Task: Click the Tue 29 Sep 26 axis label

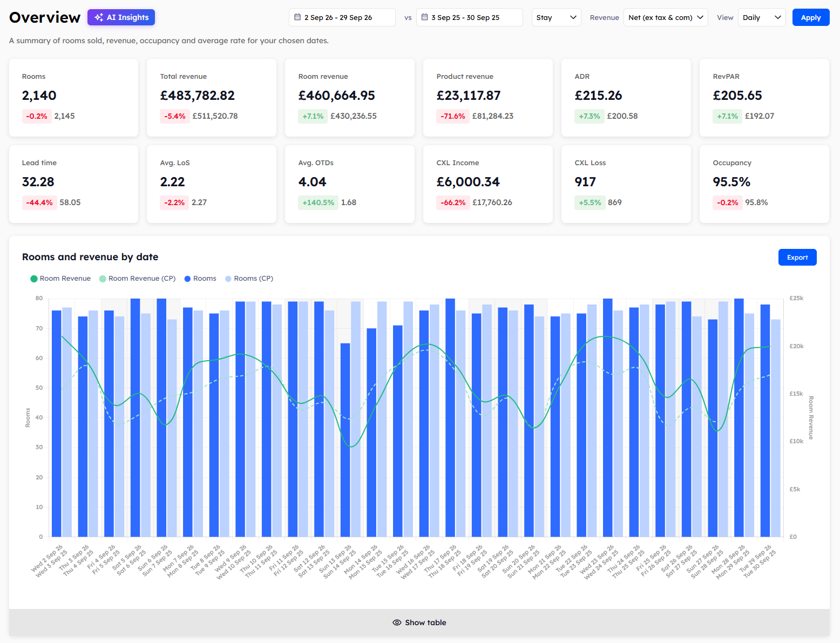Action: coord(756,558)
